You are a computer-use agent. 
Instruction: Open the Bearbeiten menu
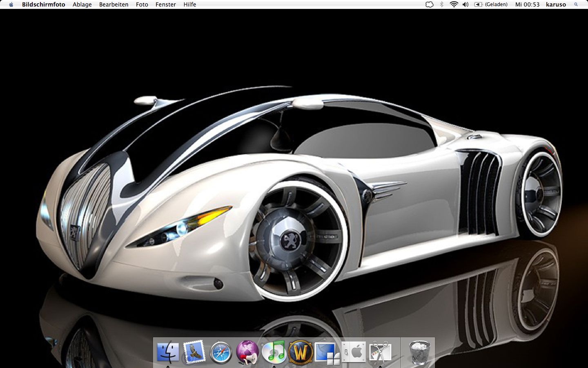pyautogui.click(x=114, y=4)
